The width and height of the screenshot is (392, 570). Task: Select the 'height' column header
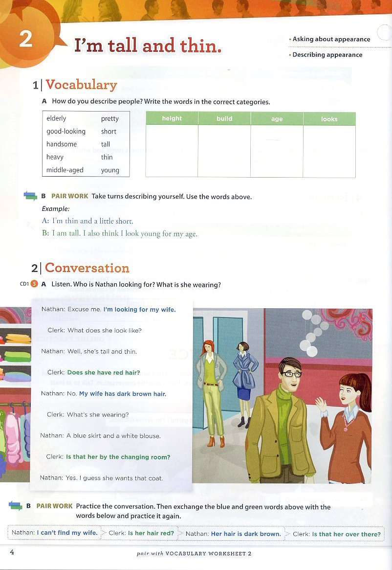tap(172, 118)
